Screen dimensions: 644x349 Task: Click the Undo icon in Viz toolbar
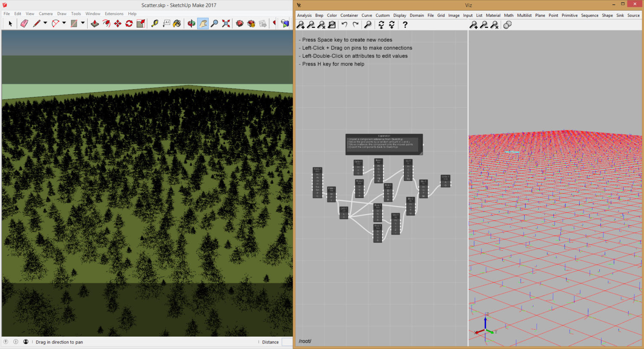[345, 24]
